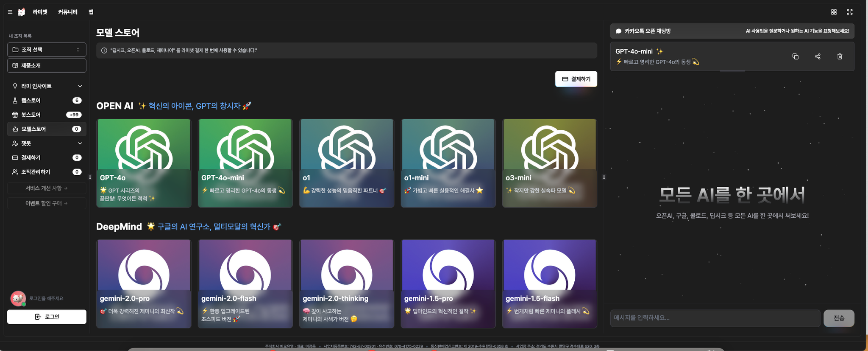
Task: Open 라미챗 in the top menu
Action: point(40,12)
